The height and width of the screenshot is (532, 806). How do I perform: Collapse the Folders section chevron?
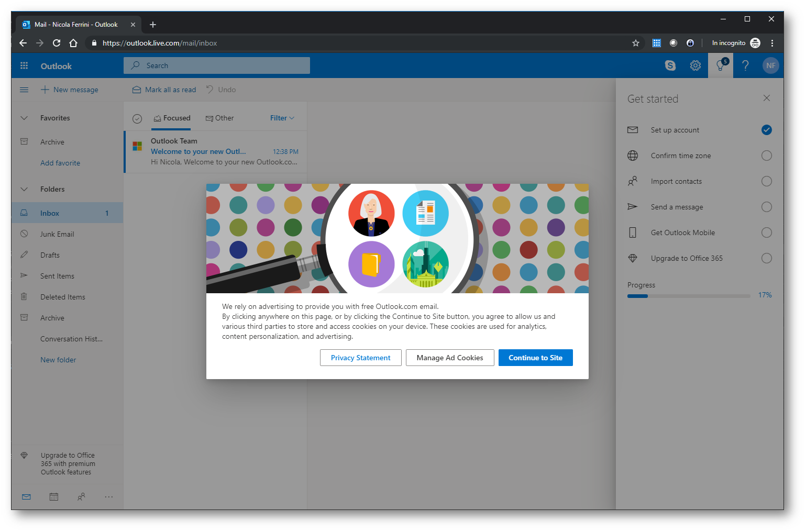tap(24, 189)
